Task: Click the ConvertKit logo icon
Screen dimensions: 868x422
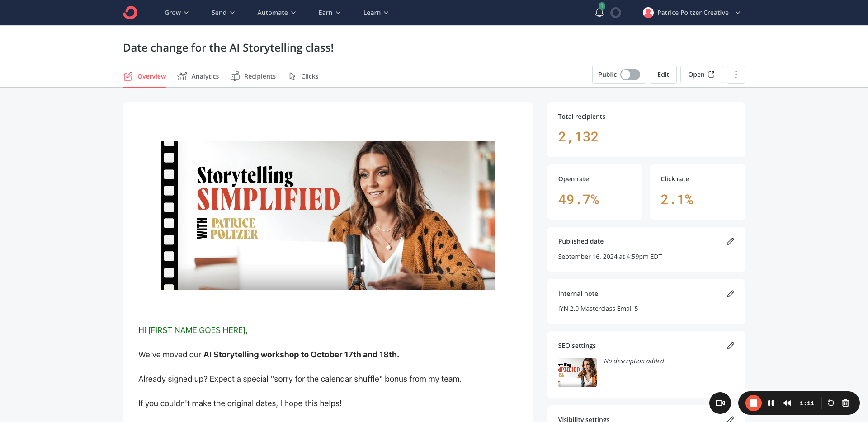Action: [x=130, y=13]
